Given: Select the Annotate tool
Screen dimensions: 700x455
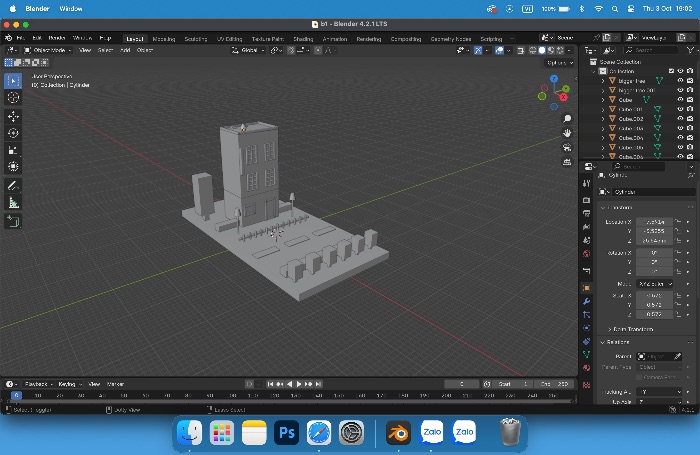Looking at the screenshot, I should (x=13, y=186).
